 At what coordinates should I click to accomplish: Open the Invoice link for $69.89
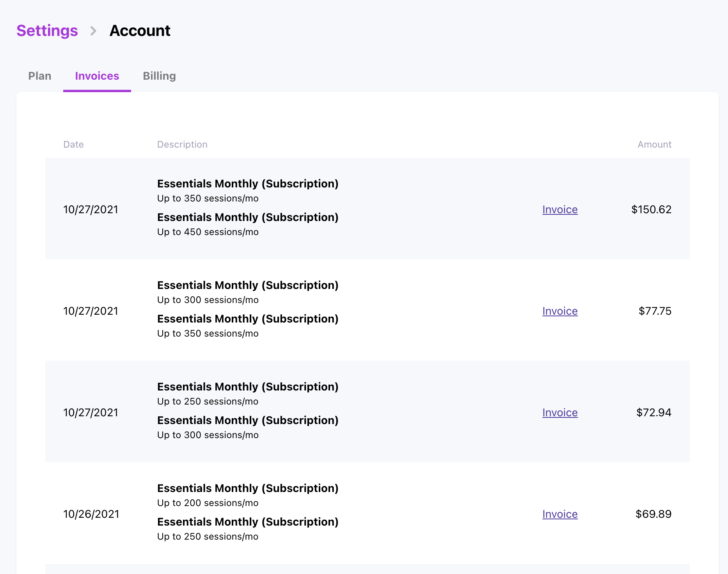click(560, 514)
